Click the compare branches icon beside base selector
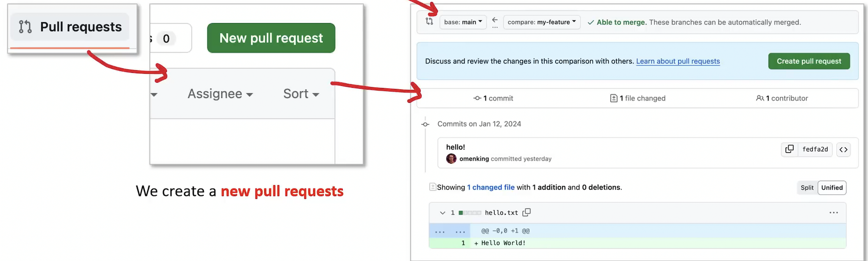868x261 pixels. coord(429,22)
